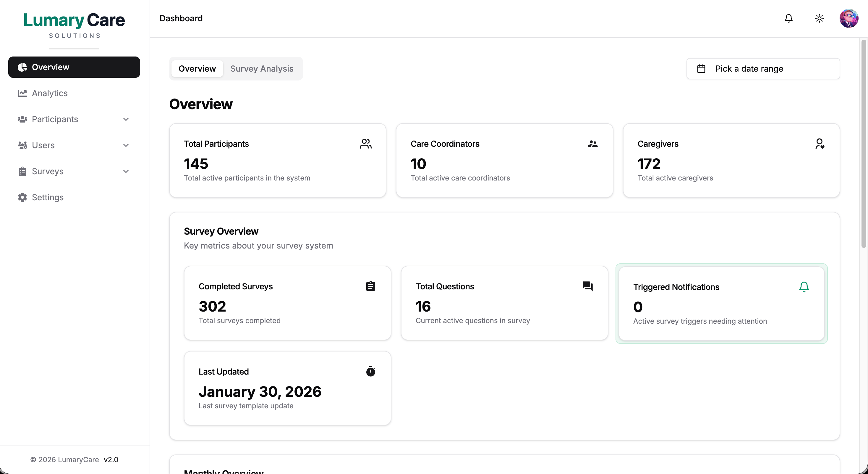Select the Overview tab
The image size is (868, 474).
click(x=197, y=68)
